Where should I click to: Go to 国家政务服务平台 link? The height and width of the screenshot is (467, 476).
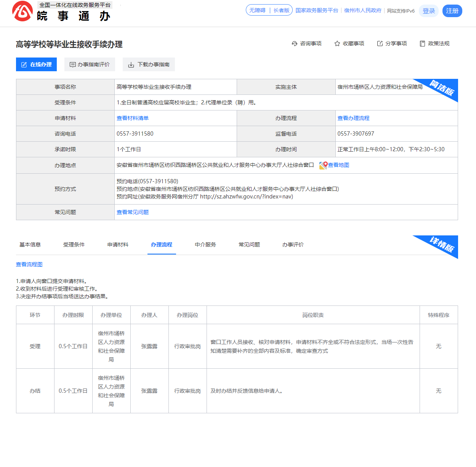click(x=317, y=10)
